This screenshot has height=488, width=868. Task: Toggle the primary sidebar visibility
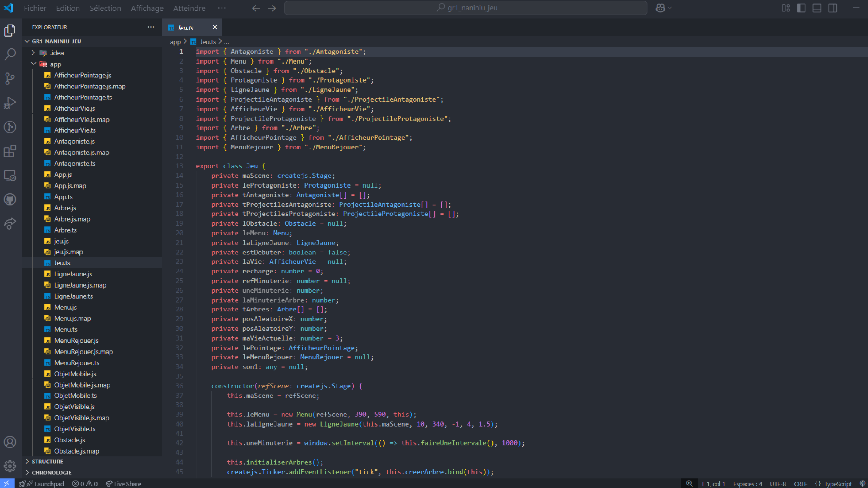tap(801, 8)
